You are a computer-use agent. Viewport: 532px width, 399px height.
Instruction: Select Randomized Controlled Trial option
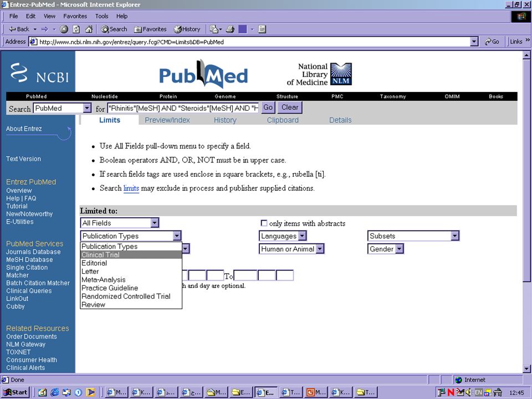tap(131, 296)
